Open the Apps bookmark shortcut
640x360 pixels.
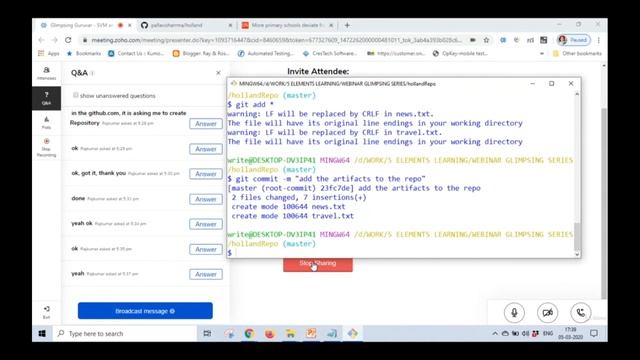pyautogui.click(x=49, y=53)
